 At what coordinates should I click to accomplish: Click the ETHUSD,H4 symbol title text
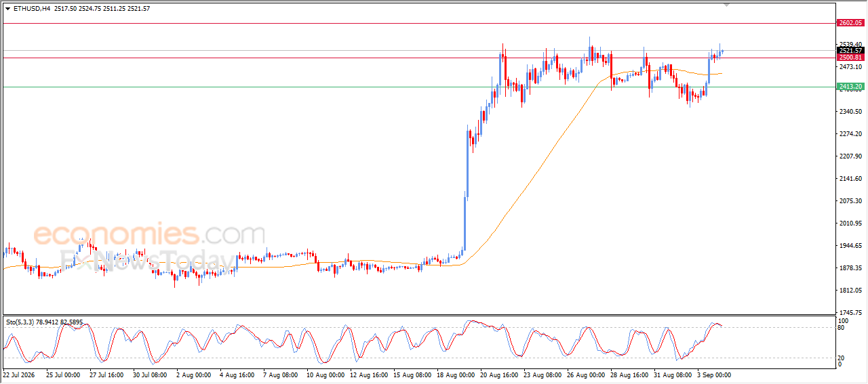pyautogui.click(x=32, y=9)
